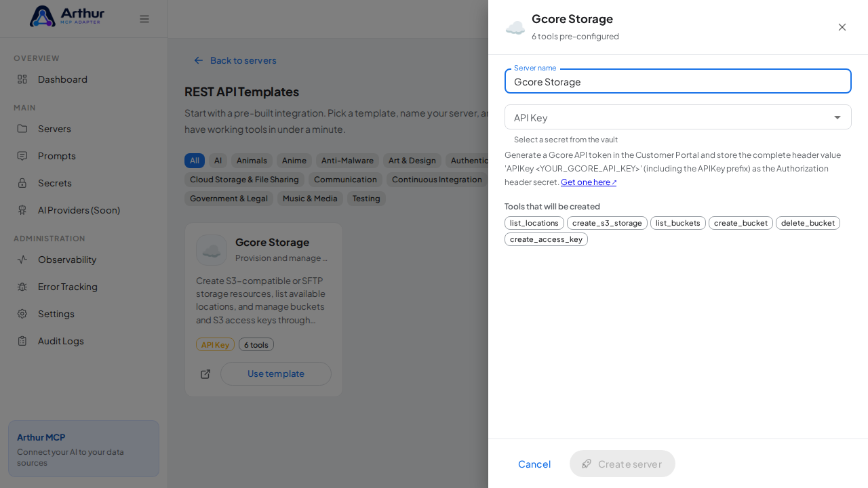Filter by Testing category

366,199
